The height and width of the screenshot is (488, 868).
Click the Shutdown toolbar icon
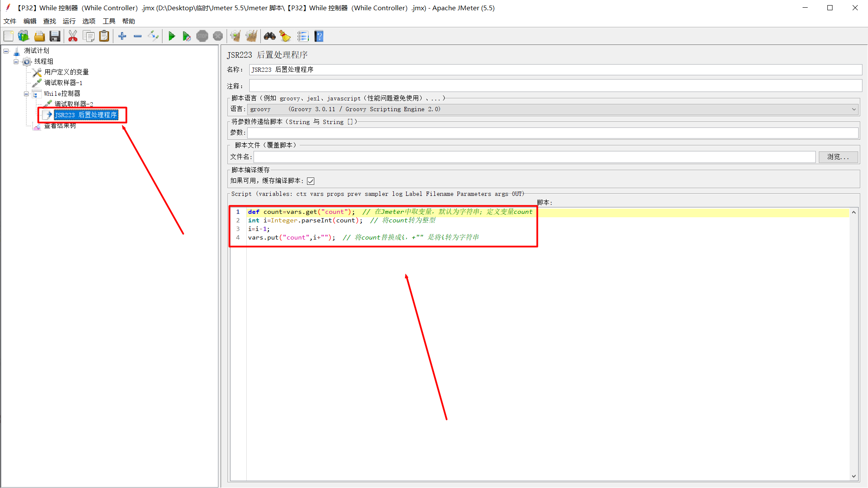point(218,36)
